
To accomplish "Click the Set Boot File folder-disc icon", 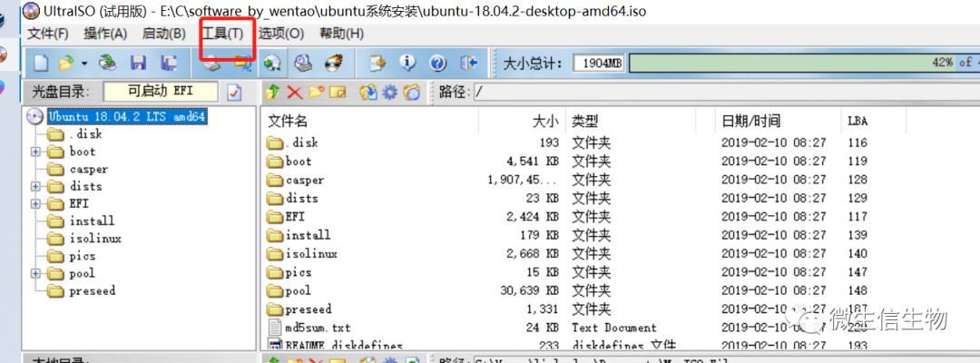I will point(411,93).
